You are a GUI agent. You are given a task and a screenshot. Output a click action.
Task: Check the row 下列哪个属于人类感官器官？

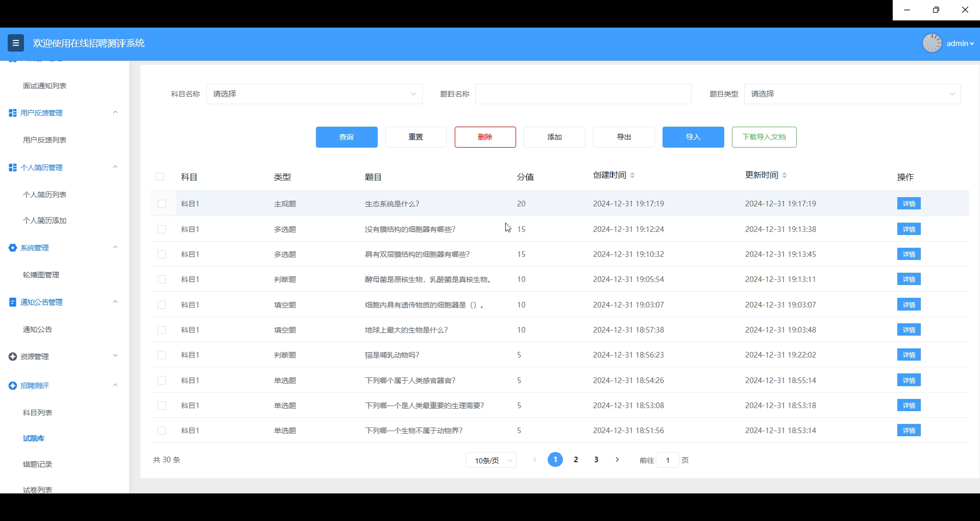point(162,381)
